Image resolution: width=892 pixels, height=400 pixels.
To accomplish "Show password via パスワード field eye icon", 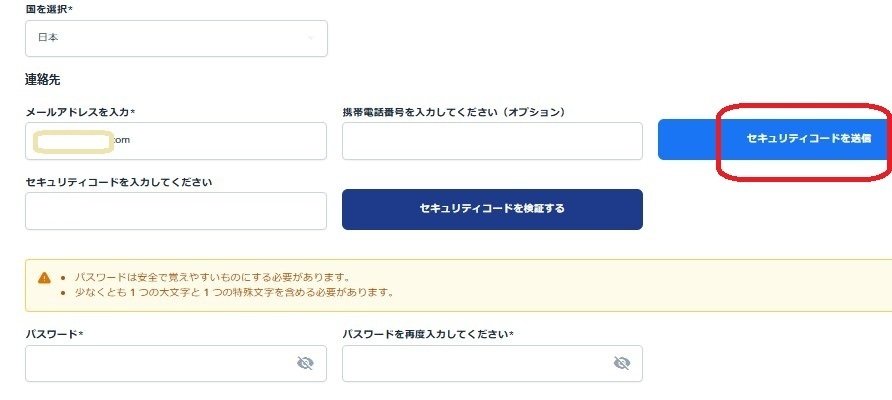I will click(x=305, y=363).
